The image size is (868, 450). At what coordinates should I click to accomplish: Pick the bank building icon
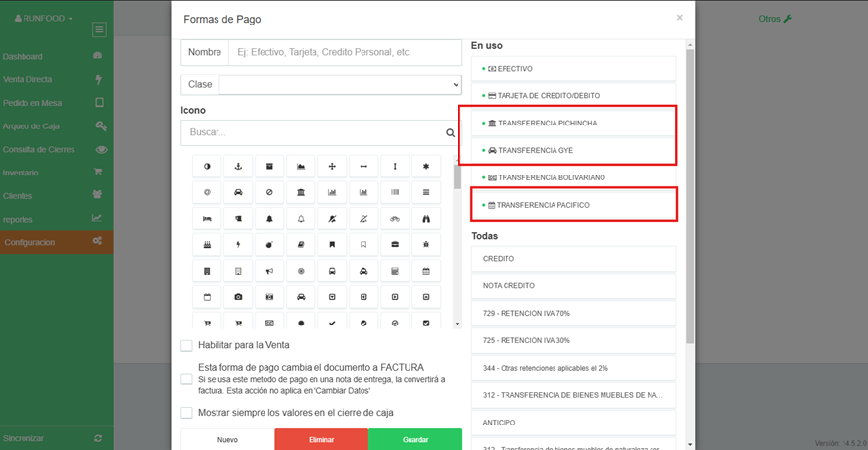coord(301,192)
